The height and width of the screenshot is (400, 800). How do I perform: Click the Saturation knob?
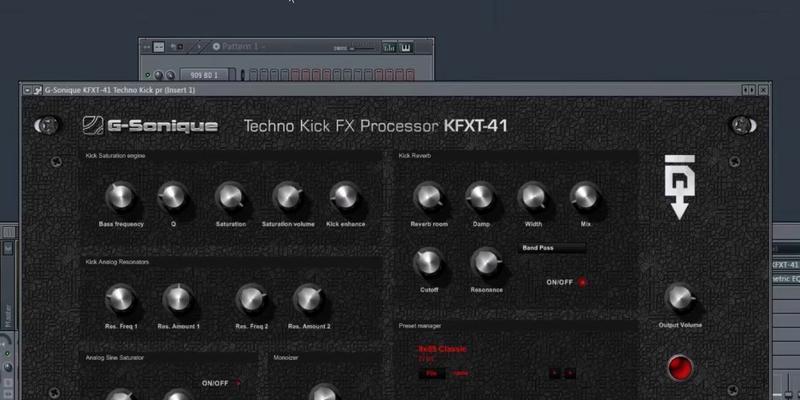[x=231, y=197]
